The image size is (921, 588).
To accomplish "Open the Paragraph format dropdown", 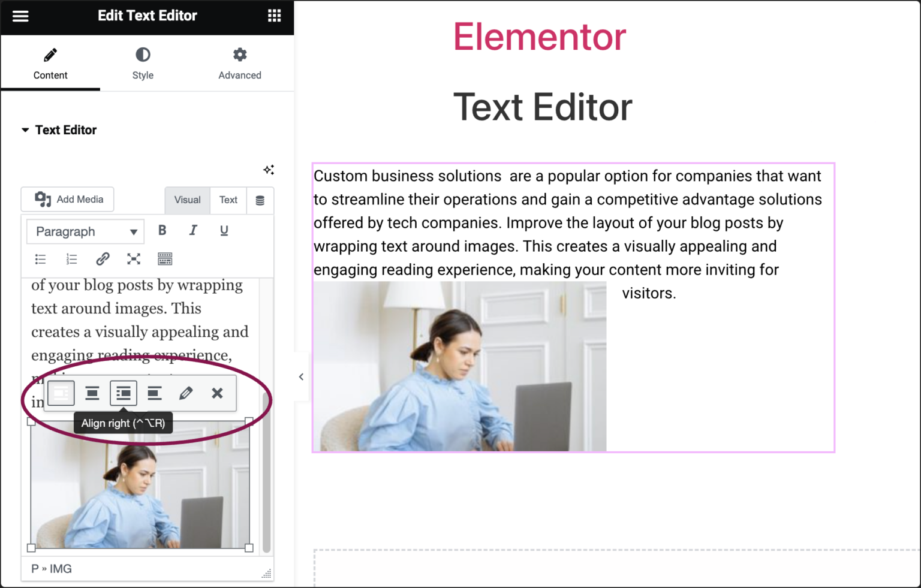I will [x=85, y=231].
